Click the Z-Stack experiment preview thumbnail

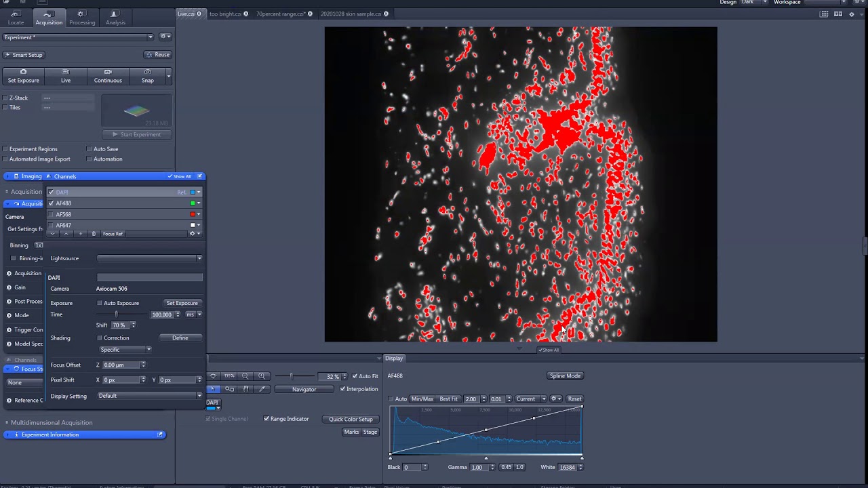(x=136, y=110)
